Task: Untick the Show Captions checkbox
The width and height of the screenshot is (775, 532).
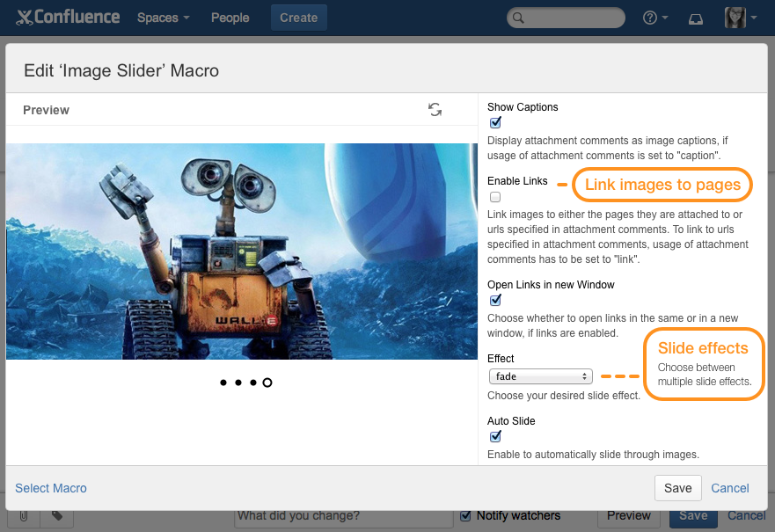Action: [x=495, y=122]
